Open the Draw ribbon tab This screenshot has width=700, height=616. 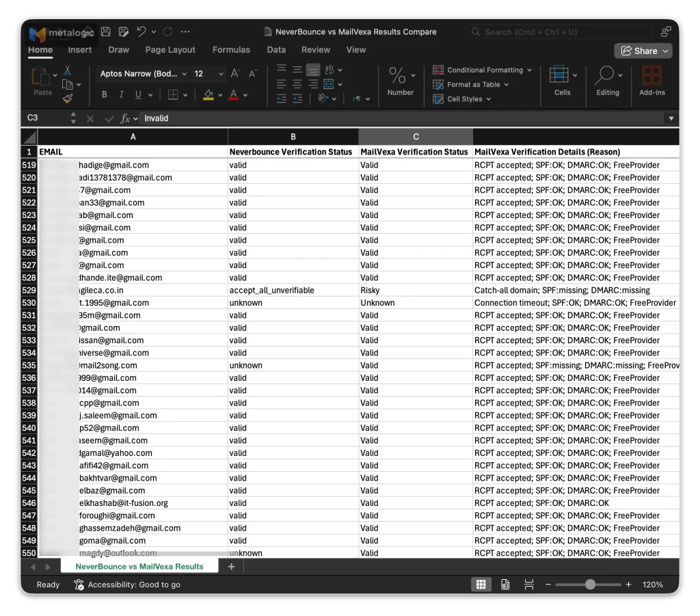coord(118,50)
